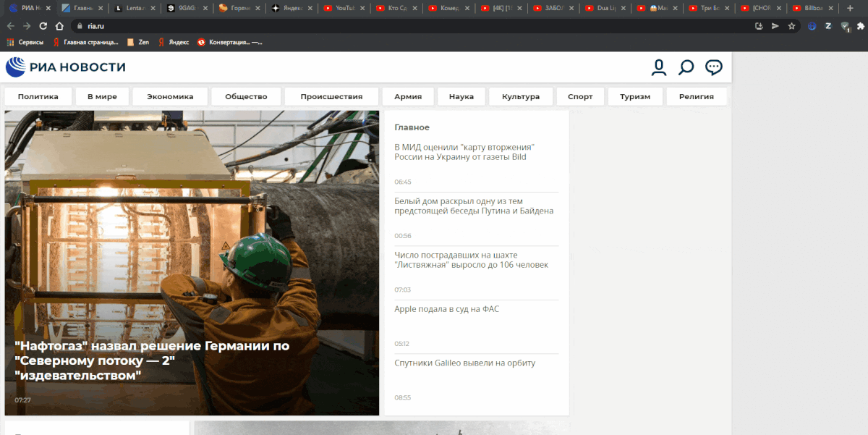
Task: Open the Главное heading link
Action: pos(412,127)
